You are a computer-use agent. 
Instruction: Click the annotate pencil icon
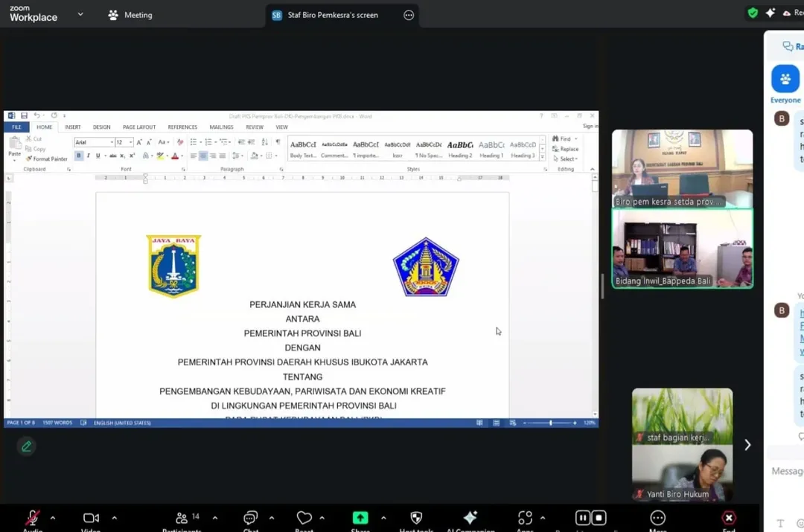pos(27,446)
